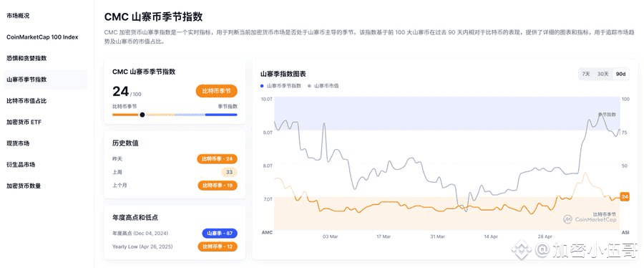Go to 恐惧和贪婪指数 in the sidebar

[x=26, y=58]
